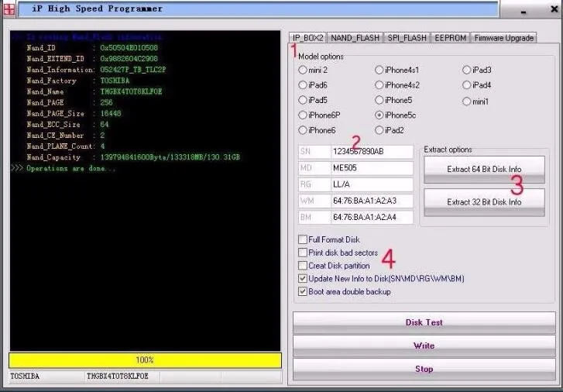Click the WM MAC address field

[372, 201]
